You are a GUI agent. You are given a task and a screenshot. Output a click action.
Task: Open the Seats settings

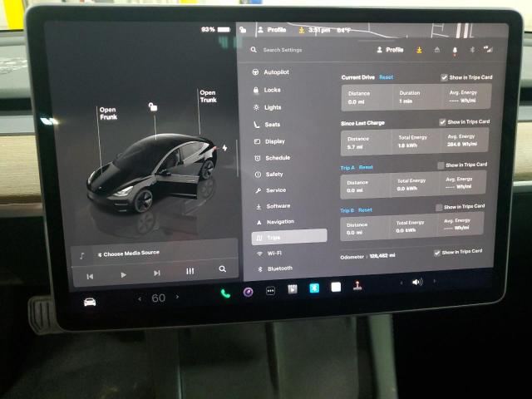(268, 125)
